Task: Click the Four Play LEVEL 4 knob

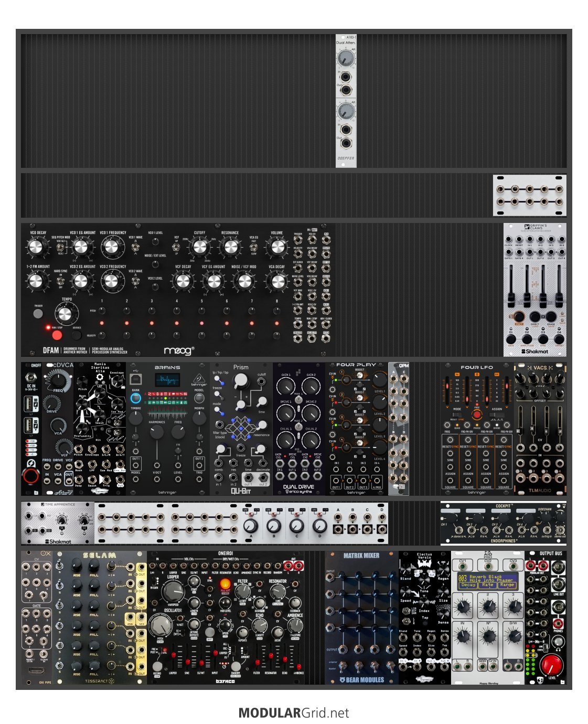Action: click(379, 448)
